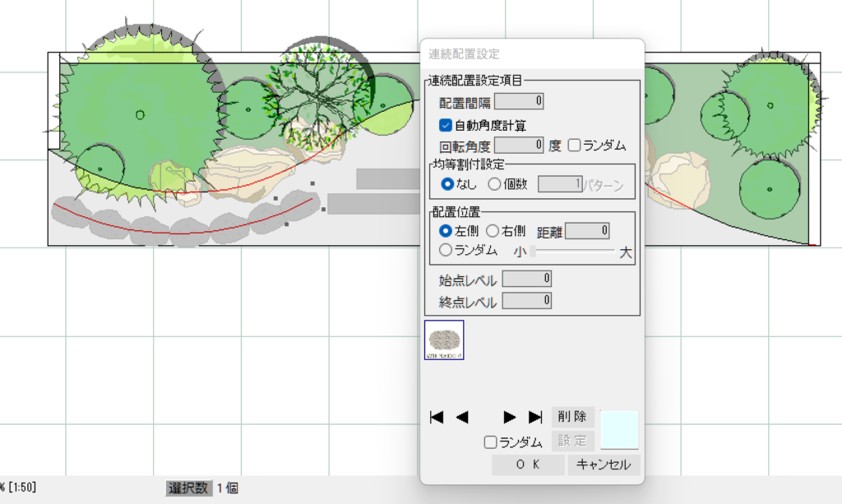This screenshot has width=842, height=504.
Task: Enable ランダム next to 回転角度
Action: [x=574, y=146]
